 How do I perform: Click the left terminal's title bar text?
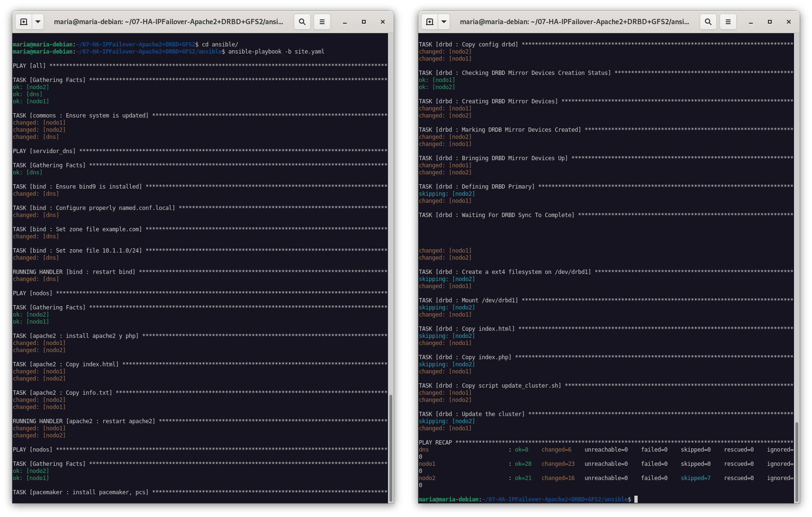(168, 22)
